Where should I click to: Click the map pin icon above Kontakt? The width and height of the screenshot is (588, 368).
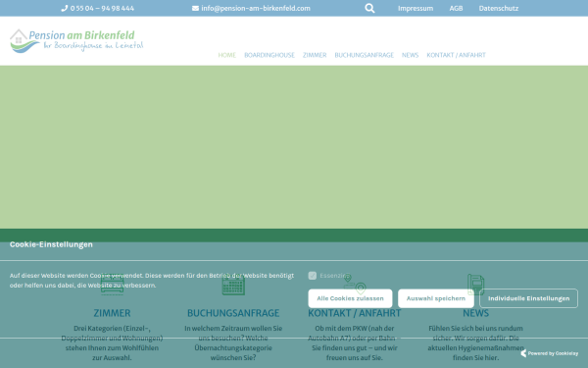pos(355,284)
